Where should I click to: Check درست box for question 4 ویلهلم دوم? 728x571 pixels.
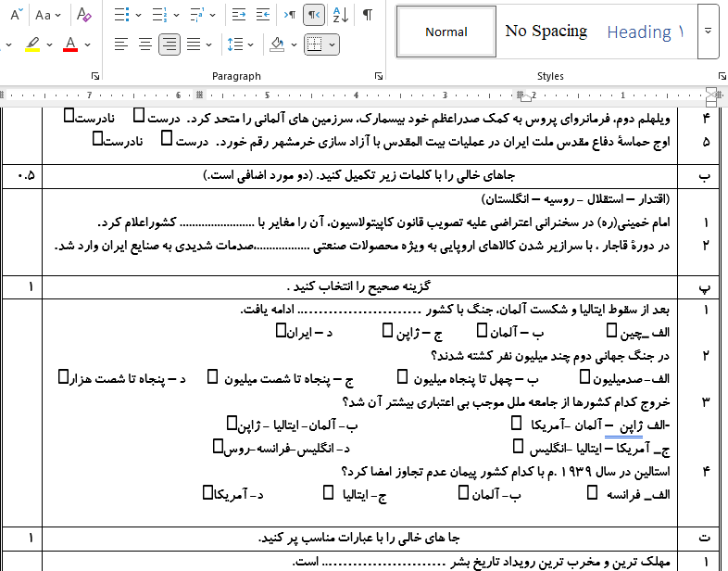coord(139,115)
